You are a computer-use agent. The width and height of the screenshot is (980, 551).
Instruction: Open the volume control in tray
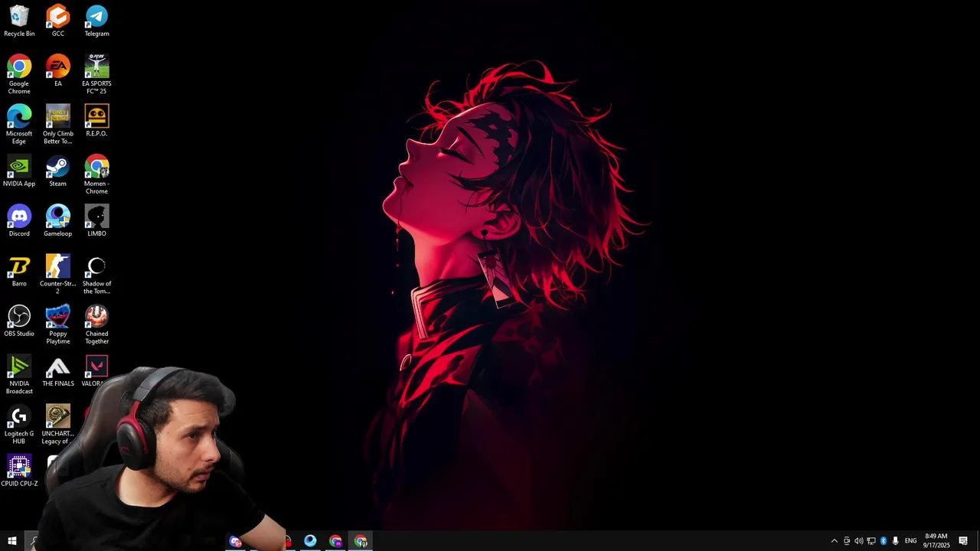click(x=858, y=541)
